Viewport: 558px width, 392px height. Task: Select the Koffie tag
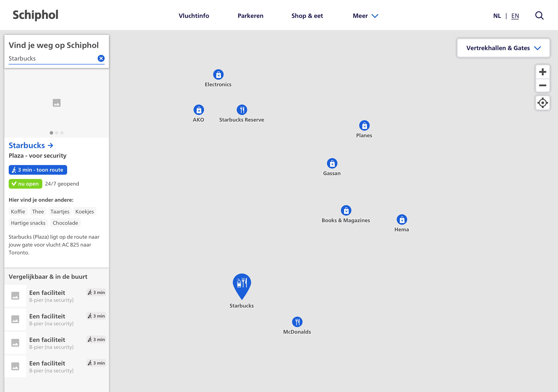[18, 212]
